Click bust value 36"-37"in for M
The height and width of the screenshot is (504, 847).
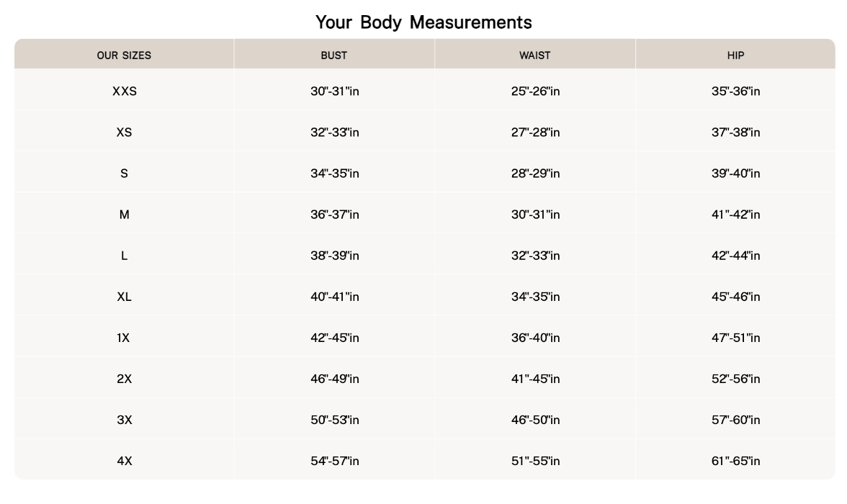click(x=334, y=215)
